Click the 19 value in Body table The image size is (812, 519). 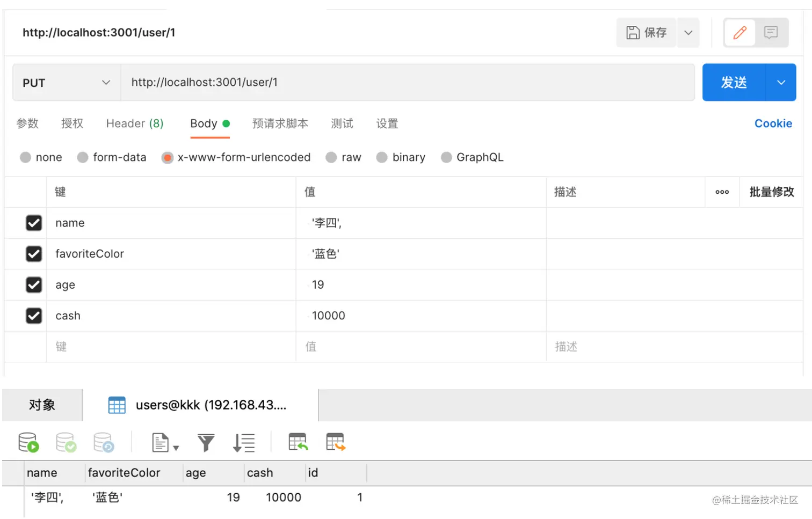pyautogui.click(x=421, y=285)
